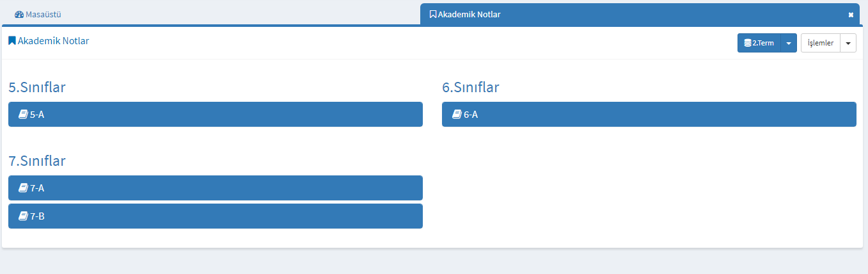Image resolution: width=868 pixels, height=274 pixels.
Task: Select the Akademik Notlar tab label
Action: (469, 14)
